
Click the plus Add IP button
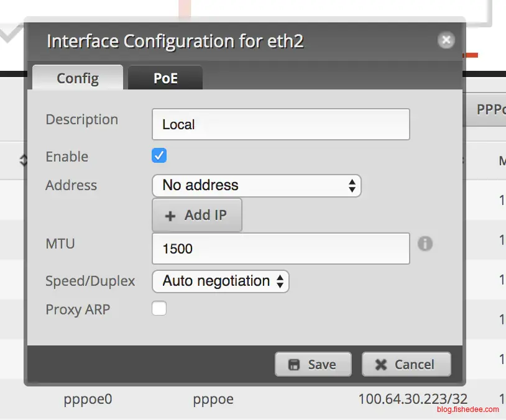[196, 216]
